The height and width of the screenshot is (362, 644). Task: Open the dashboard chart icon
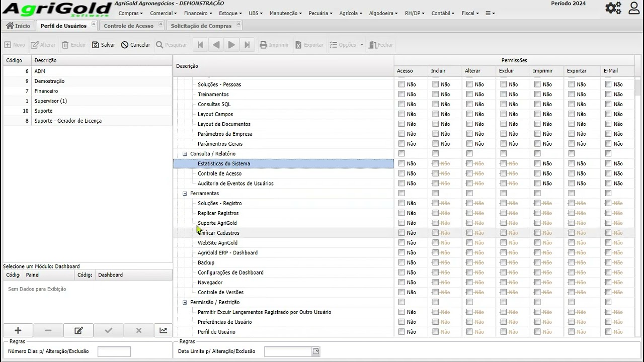[164, 330]
